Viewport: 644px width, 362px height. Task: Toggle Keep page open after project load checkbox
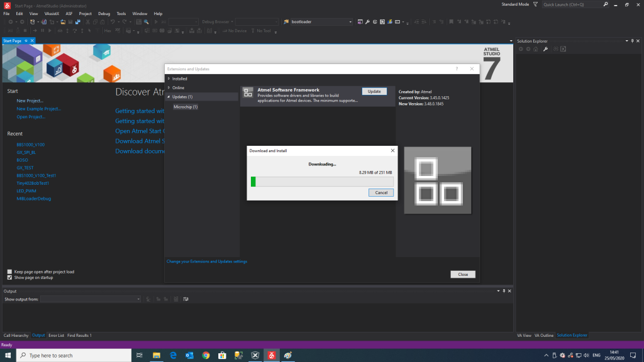pos(10,271)
